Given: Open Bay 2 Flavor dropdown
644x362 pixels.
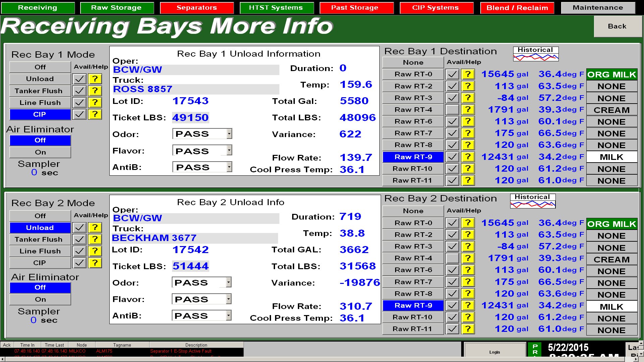Looking at the screenshot, I should click(x=228, y=299).
